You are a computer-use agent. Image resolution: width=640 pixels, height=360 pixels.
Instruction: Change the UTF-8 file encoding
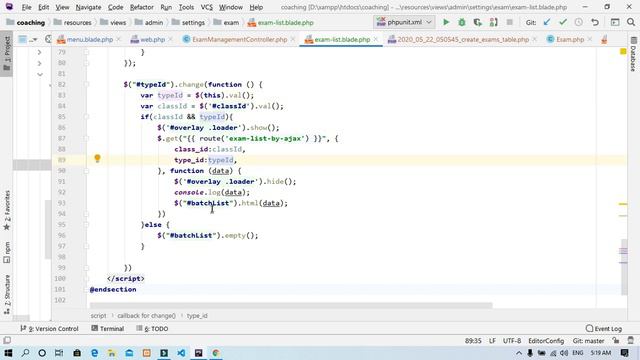[512, 341]
